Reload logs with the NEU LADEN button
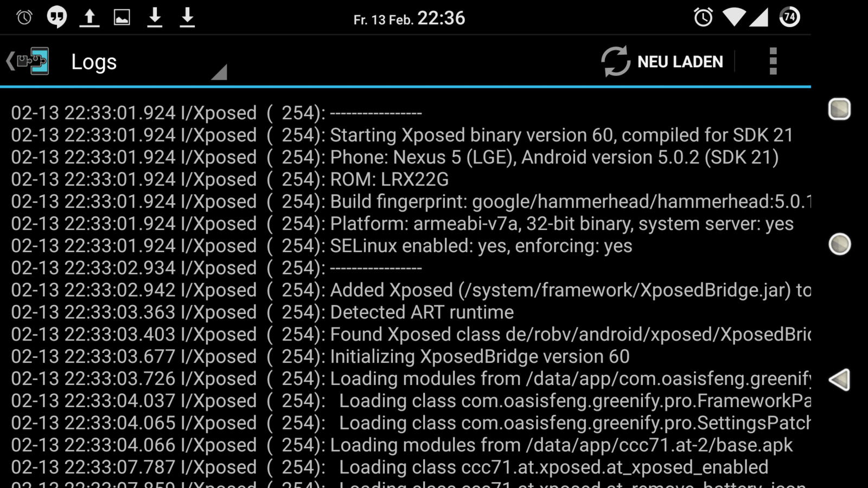The image size is (868, 488). [x=662, y=61]
